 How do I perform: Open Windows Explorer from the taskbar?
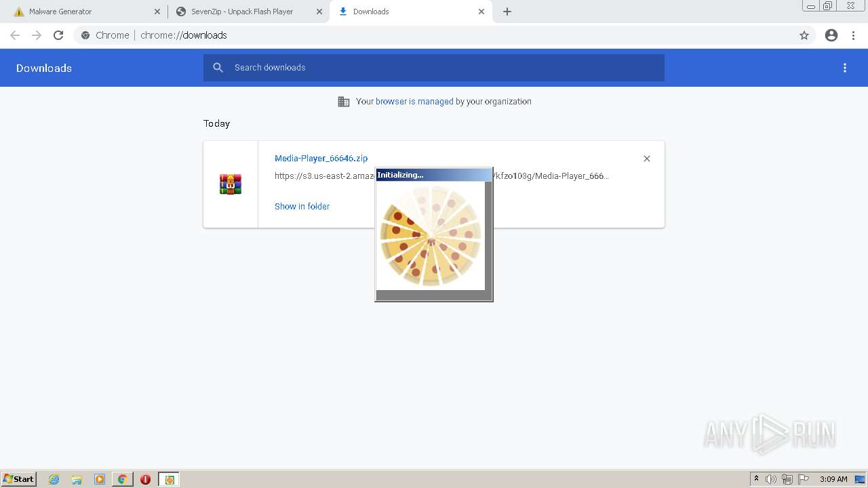point(77,479)
